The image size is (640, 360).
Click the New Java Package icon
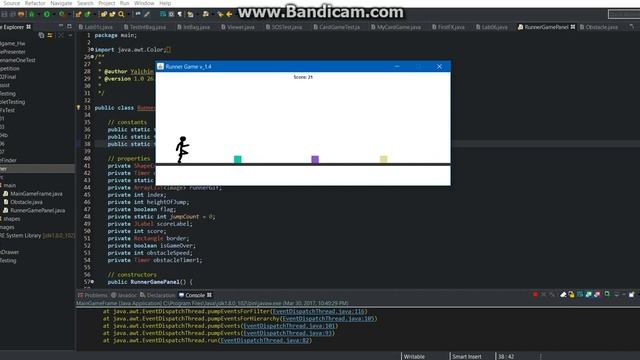78,14
